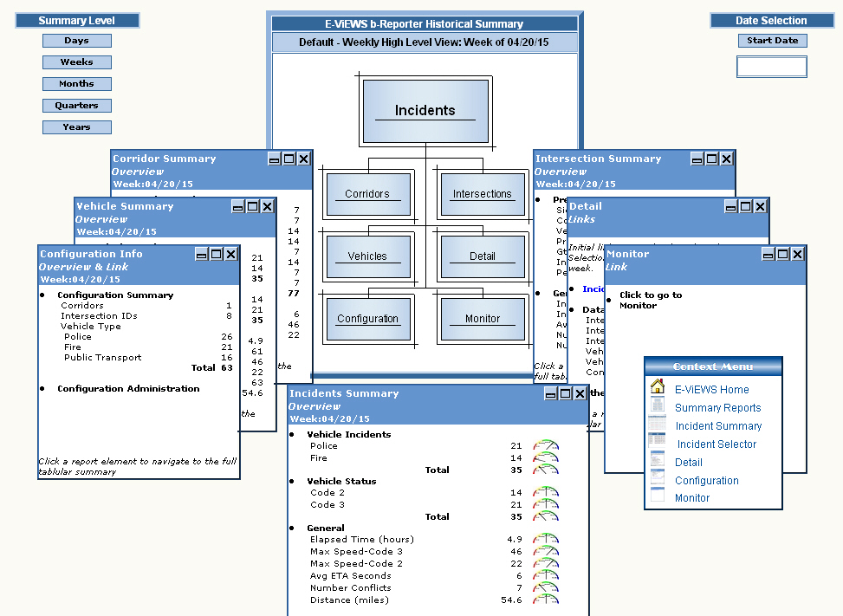This screenshot has height=616, width=843.
Task: Switch summary level to Weeks
Action: tap(77, 62)
